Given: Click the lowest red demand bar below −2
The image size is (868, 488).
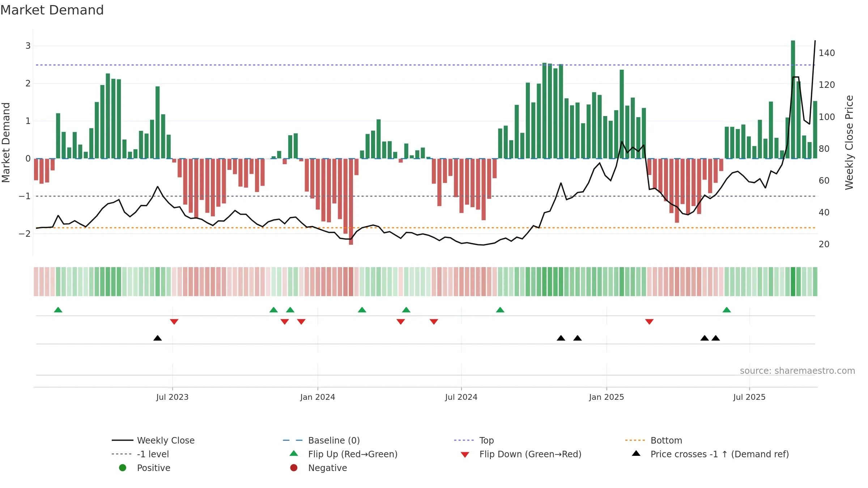Looking at the screenshot, I should pyautogui.click(x=351, y=202).
